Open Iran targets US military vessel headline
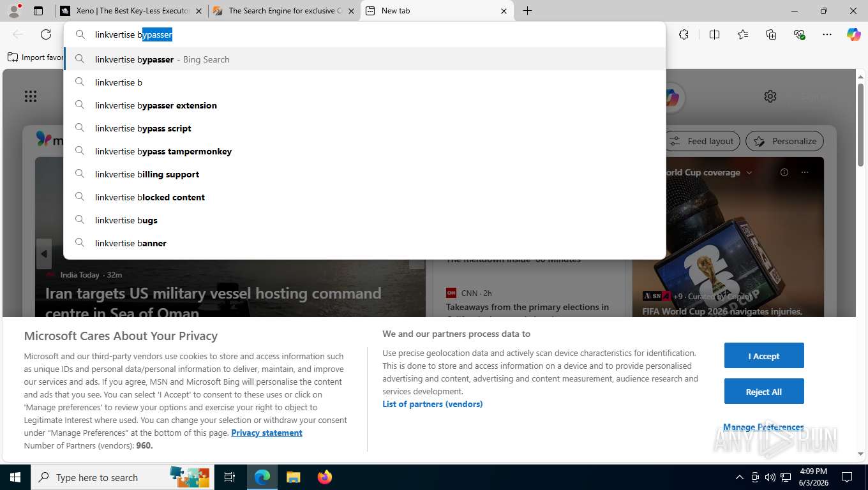The image size is (868, 490). coord(213,302)
